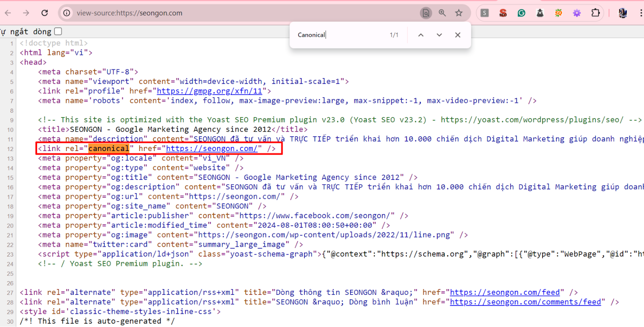This screenshot has width=644, height=327.
Task: Click the find bar Canonical search field
Action: click(340, 35)
